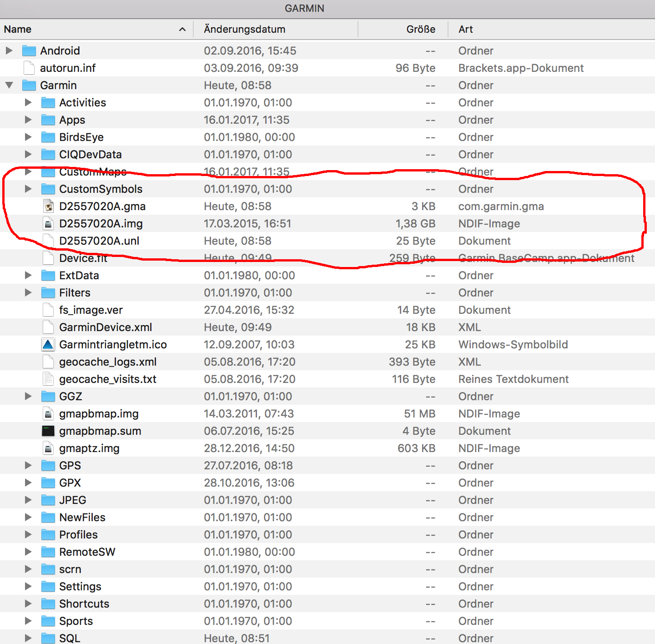Click the '603 KB' size cell
Image resolution: width=655 pixels, height=644 pixels.
(417, 448)
